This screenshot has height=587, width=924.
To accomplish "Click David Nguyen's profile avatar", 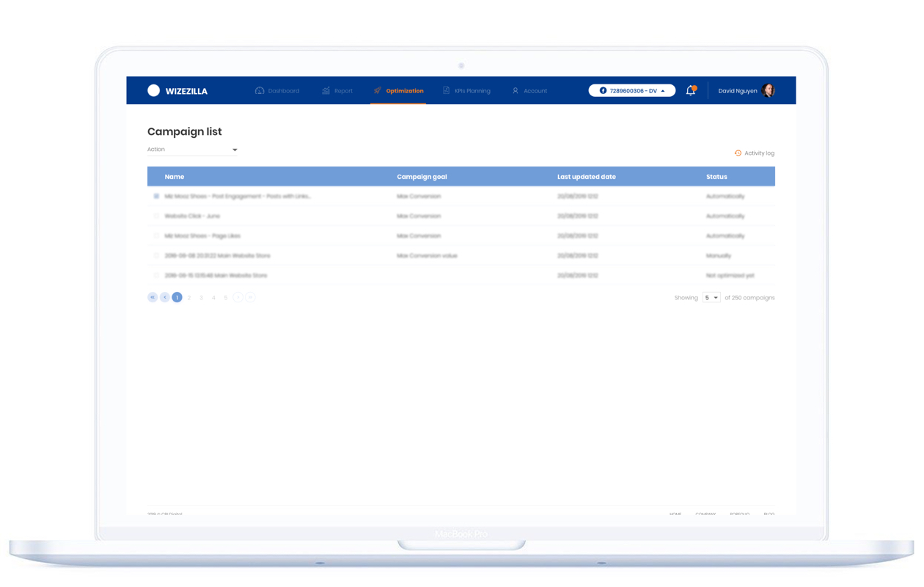I will (768, 91).
